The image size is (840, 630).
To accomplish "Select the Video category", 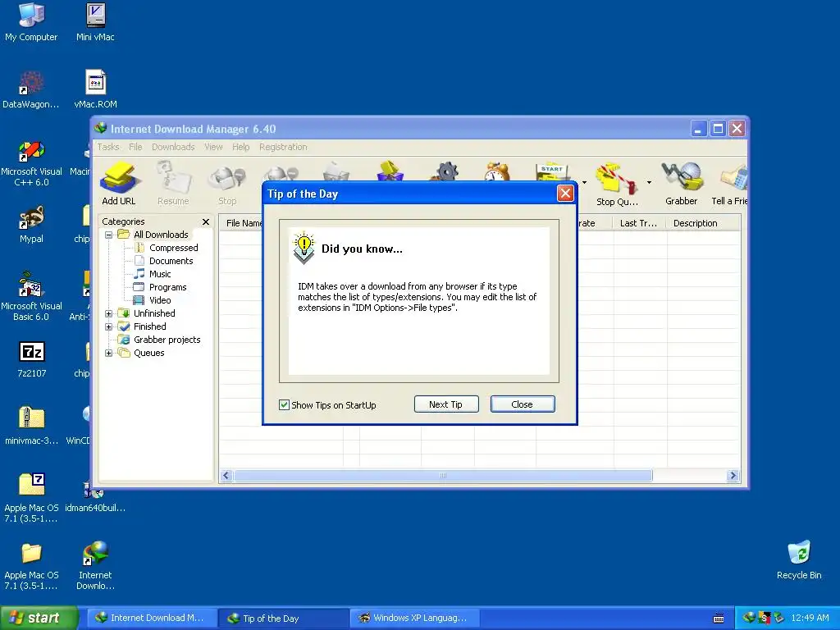I will coord(160,300).
